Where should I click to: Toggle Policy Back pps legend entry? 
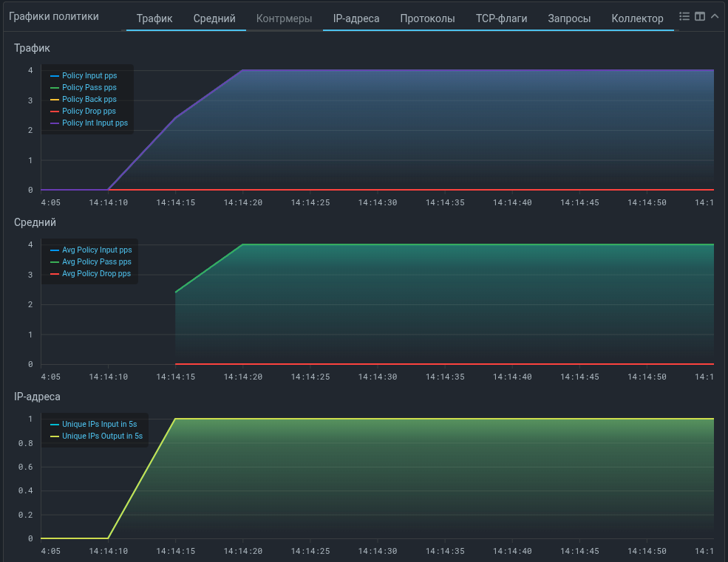pos(89,100)
